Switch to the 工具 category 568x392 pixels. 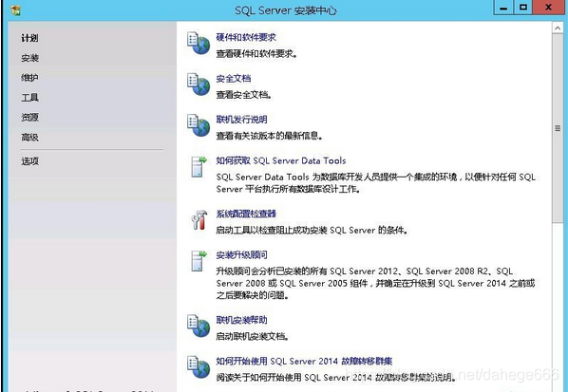29,98
